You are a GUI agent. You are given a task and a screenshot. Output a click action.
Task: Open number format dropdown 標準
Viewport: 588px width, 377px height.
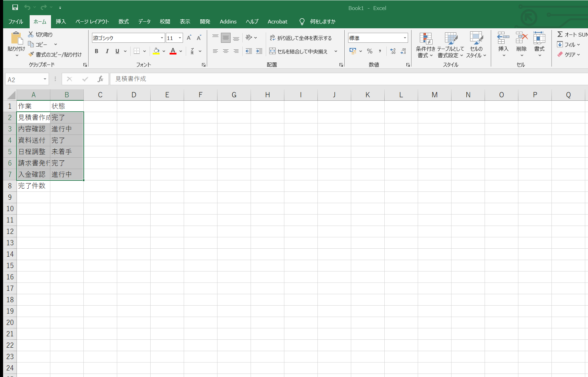coord(405,38)
